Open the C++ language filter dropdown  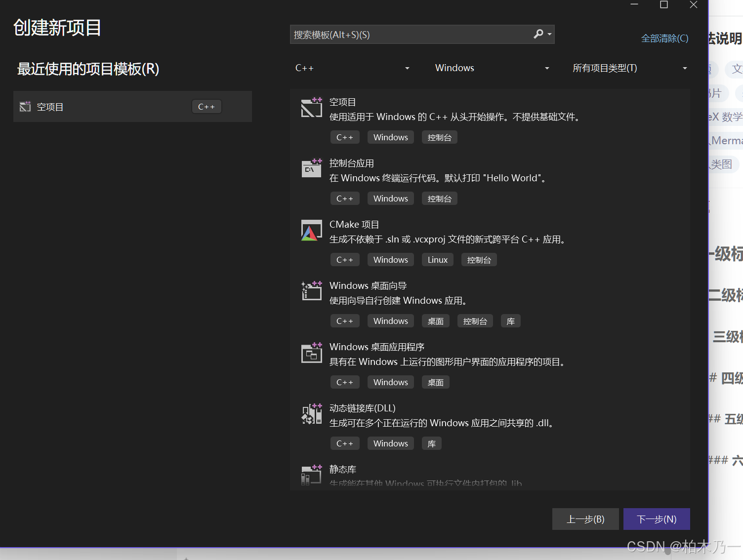[352, 68]
